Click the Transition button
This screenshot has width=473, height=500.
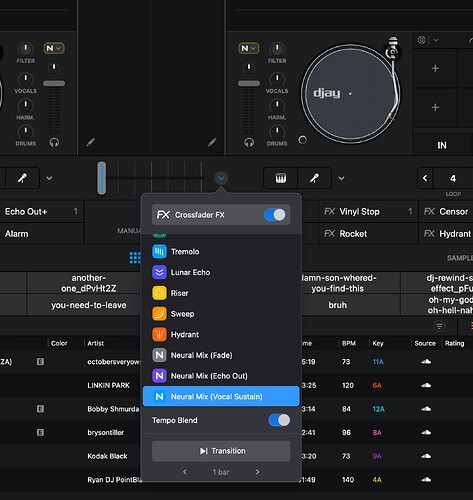pos(221,451)
